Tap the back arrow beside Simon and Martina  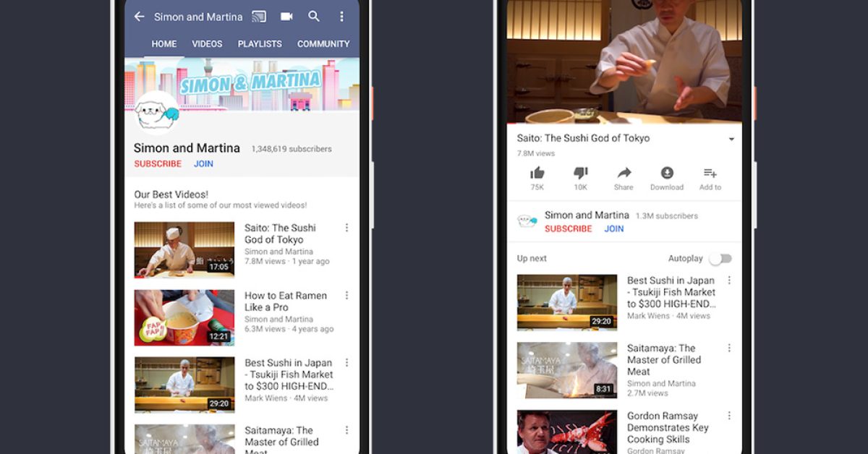(x=140, y=17)
